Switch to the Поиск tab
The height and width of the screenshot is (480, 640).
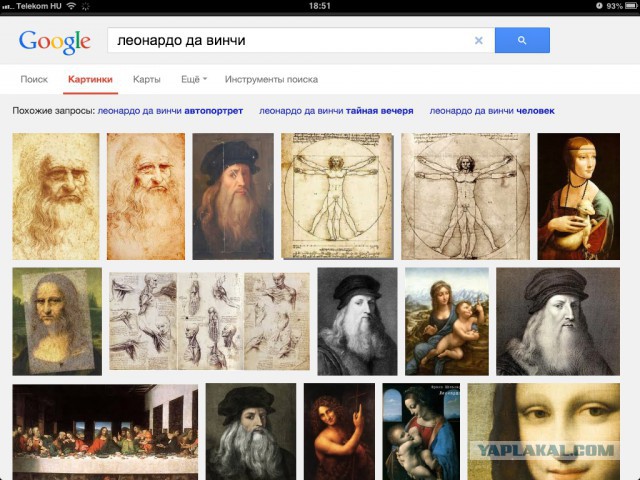pos(34,79)
